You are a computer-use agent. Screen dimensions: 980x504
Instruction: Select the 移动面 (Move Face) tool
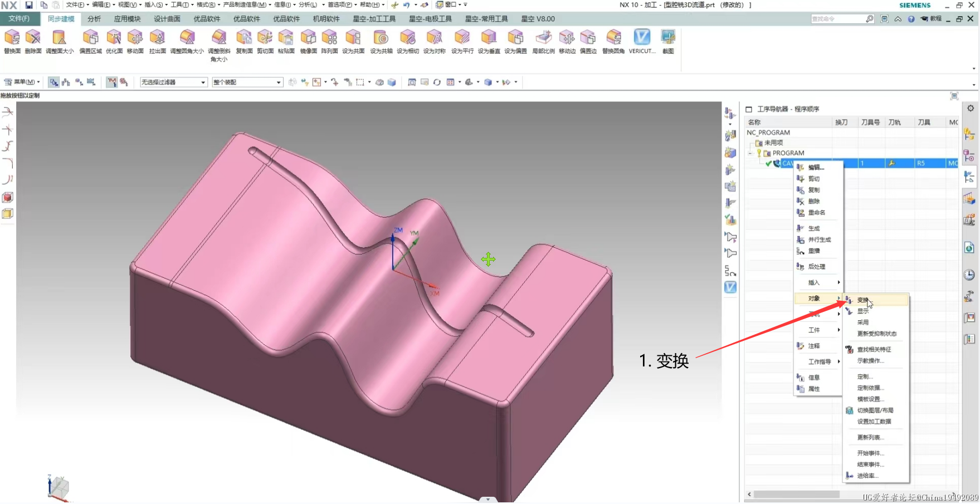135,42
